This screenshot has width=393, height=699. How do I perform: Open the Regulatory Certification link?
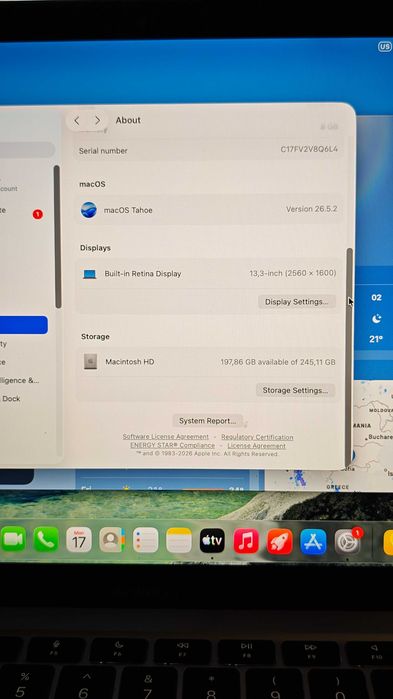[257, 437]
